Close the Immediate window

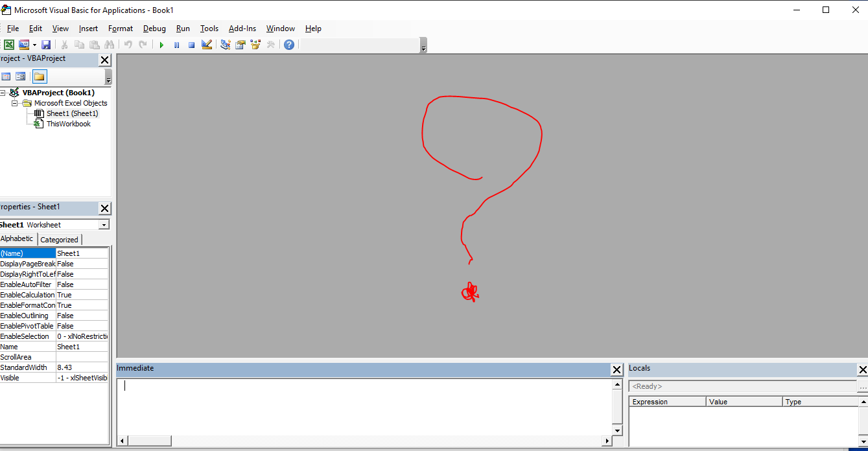coord(616,369)
